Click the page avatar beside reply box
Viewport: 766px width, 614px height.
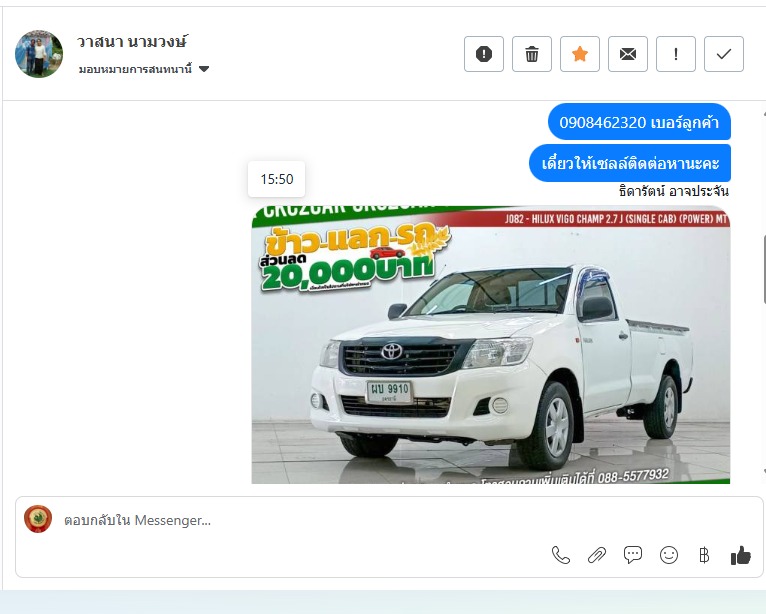[38, 519]
